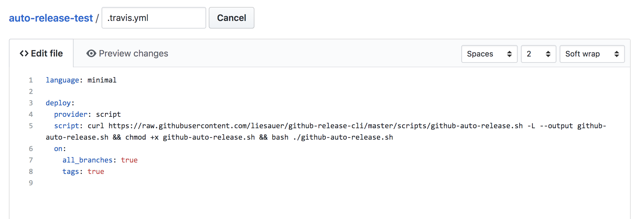Click the eye icon beside Preview changes
Viewport: 644px width, 219px height.
[91, 53]
